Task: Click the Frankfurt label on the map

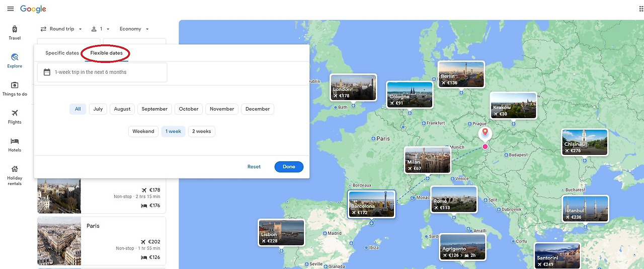Action: pyautogui.click(x=436, y=123)
